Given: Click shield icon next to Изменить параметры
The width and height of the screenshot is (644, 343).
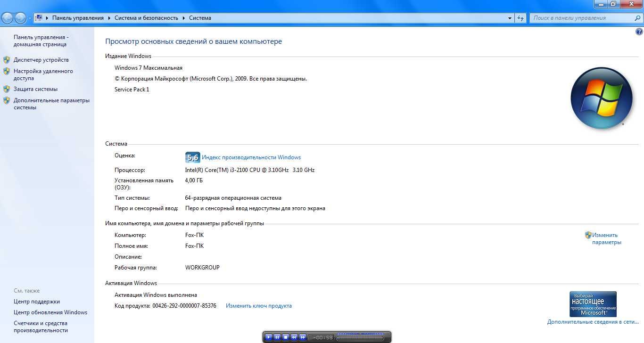Looking at the screenshot, I should pos(588,235).
